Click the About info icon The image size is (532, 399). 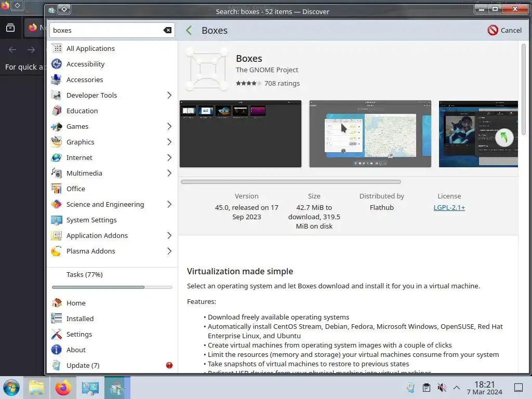click(56, 350)
